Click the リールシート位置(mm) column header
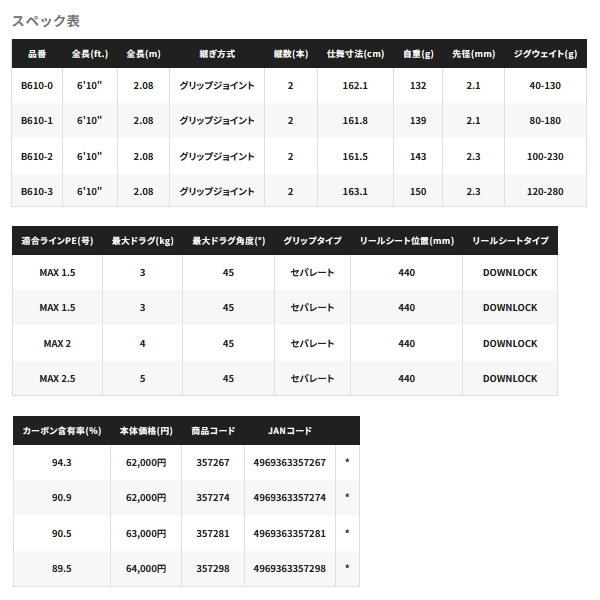The width and height of the screenshot is (600, 600). pos(407,241)
